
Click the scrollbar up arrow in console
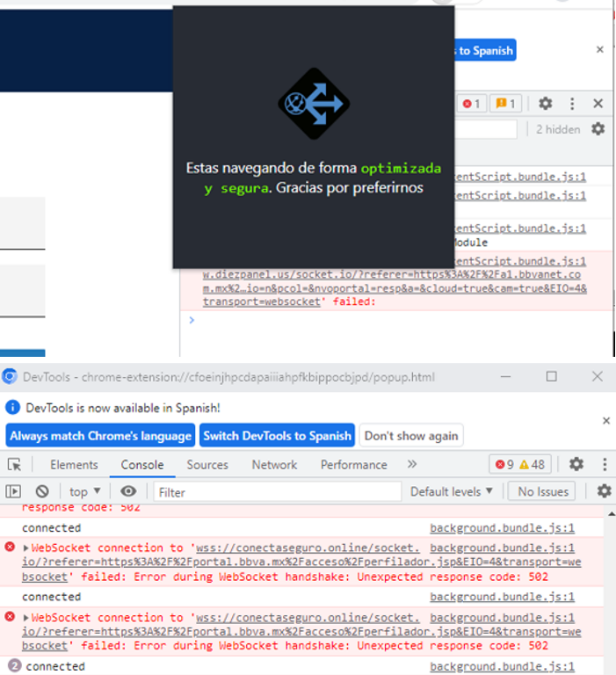coord(612,513)
